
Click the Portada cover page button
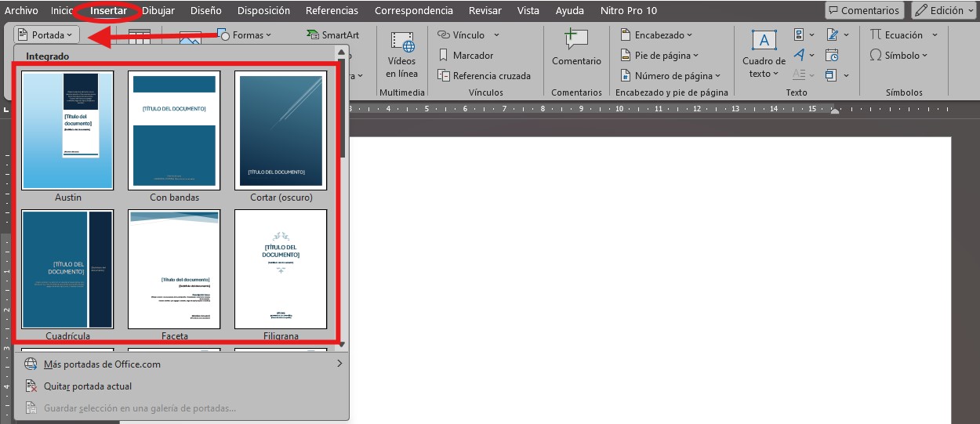[46, 35]
